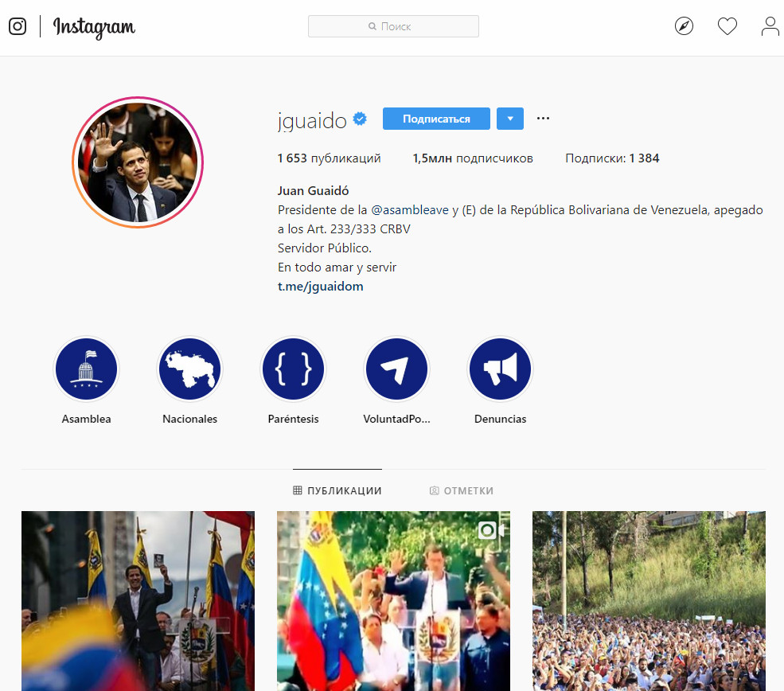Select the ПУБЛИКАЦИИ tab
Screen dimensions: 784x691
(x=337, y=490)
